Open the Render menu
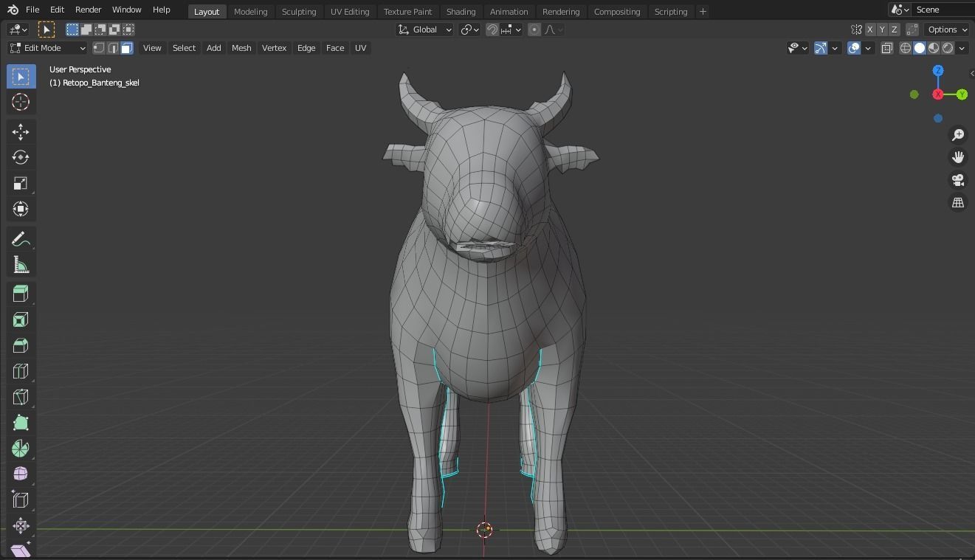 pyautogui.click(x=88, y=10)
